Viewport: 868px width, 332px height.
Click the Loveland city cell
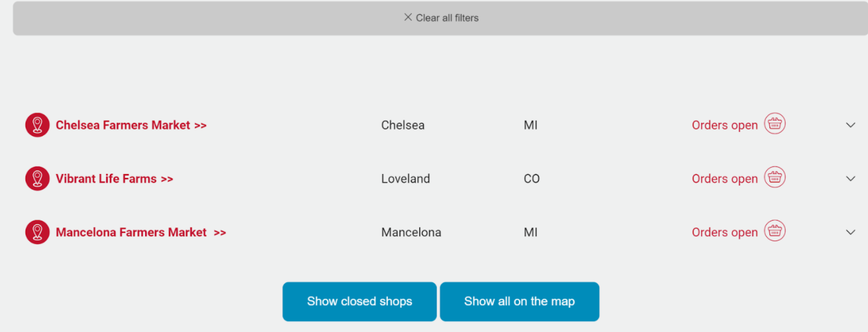[405, 179]
